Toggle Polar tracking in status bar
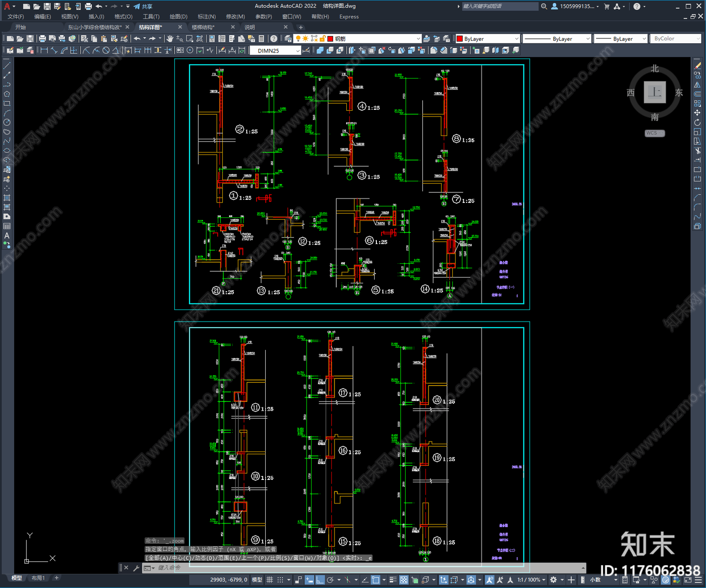Screen dimensions: 706x588 coord(330,580)
